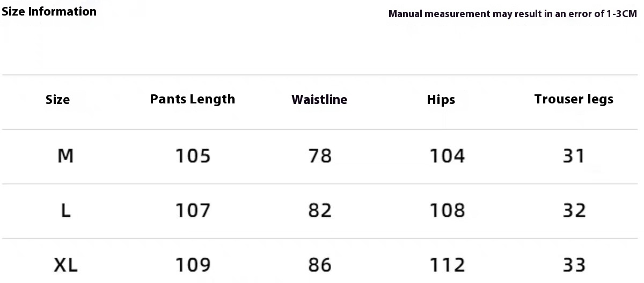The height and width of the screenshot is (283, 644).
Task: Click waistline value 78
Action: pos(320,156)
